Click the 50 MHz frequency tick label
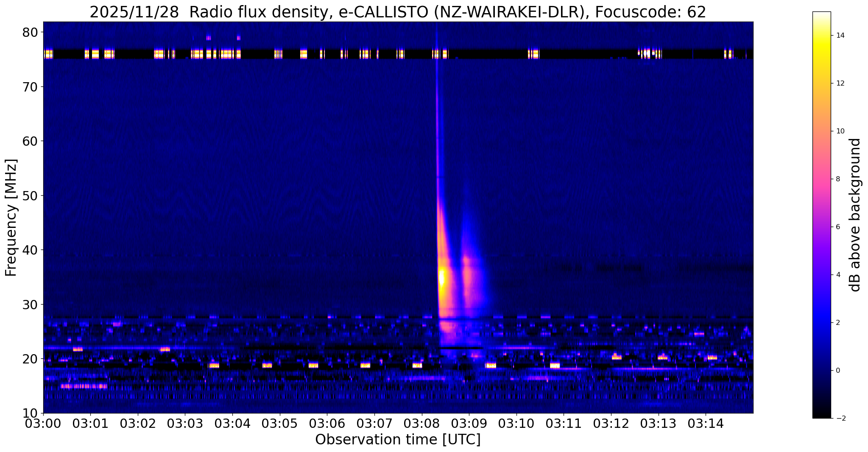Image resolution: width=868 pixels, height=452 pixels. pos(30,196)
